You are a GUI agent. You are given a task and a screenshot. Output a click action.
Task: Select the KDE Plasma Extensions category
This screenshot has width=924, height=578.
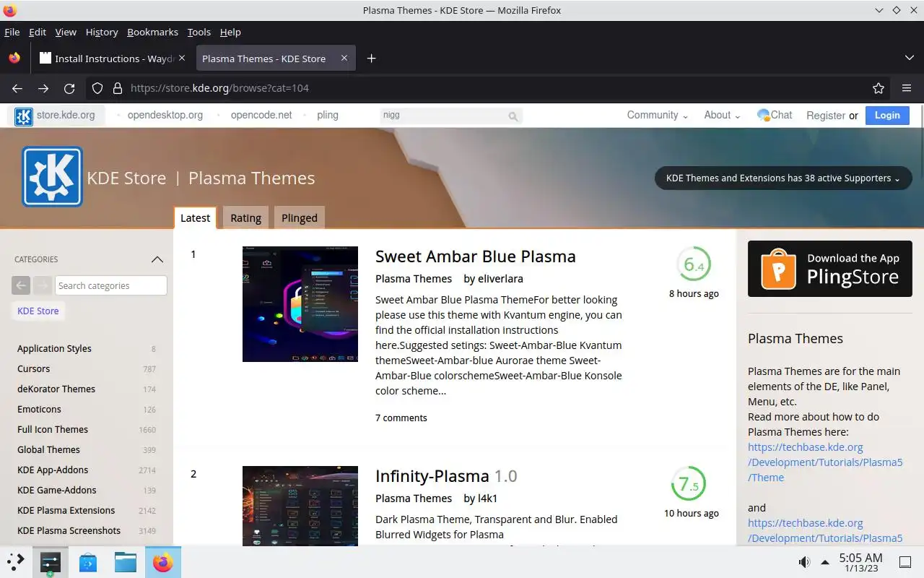click(66, 510)
